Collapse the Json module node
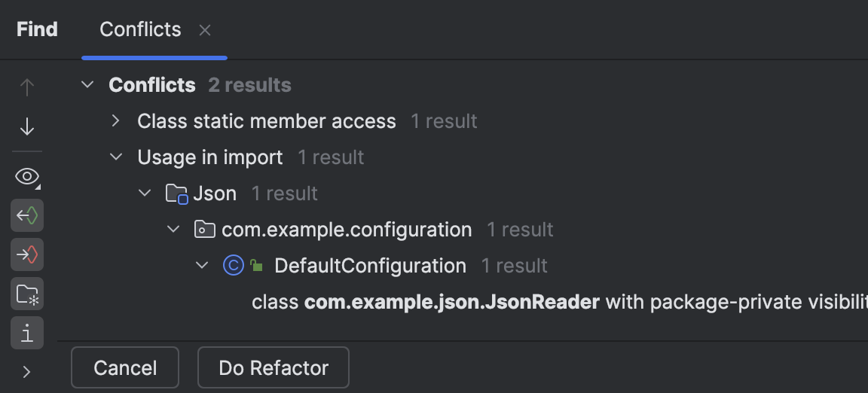The width and height of the screenshot is (868, 393). 145,193
